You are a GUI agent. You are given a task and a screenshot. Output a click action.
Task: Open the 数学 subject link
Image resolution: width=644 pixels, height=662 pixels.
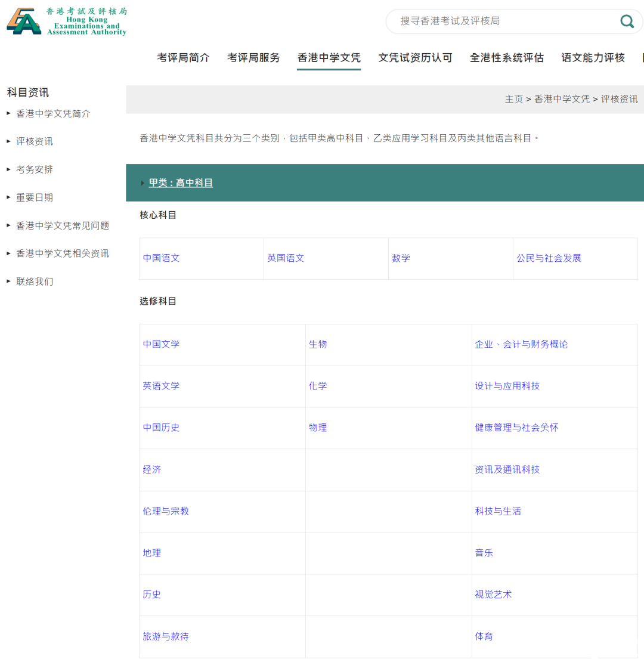401,258
